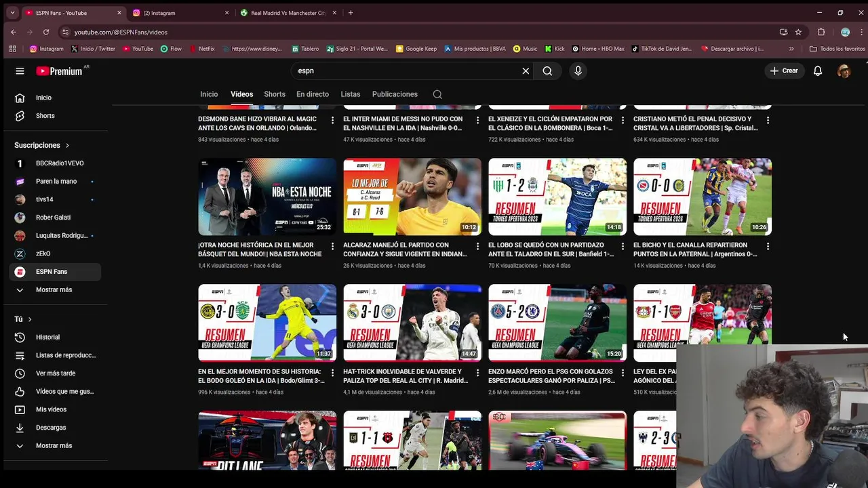The image size is (868, 488).
Task: Open Todos los favoritos folder
Action: (x=837, y=49)
